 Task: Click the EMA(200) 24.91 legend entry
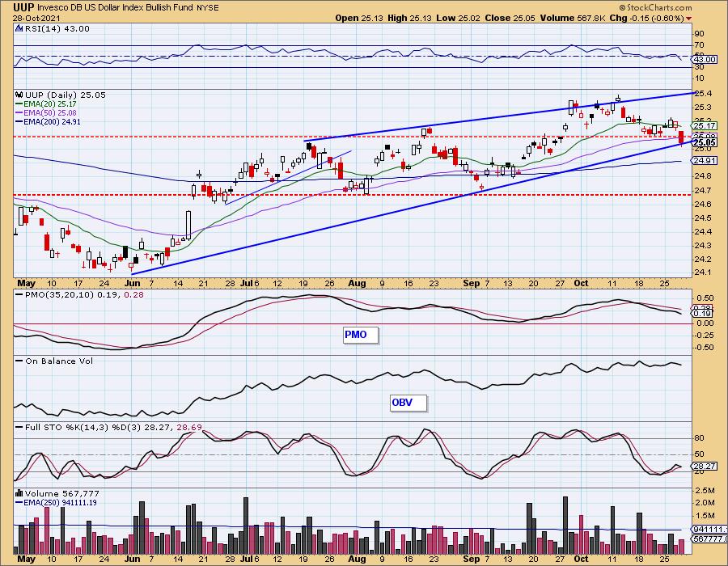tap(48, 121)
